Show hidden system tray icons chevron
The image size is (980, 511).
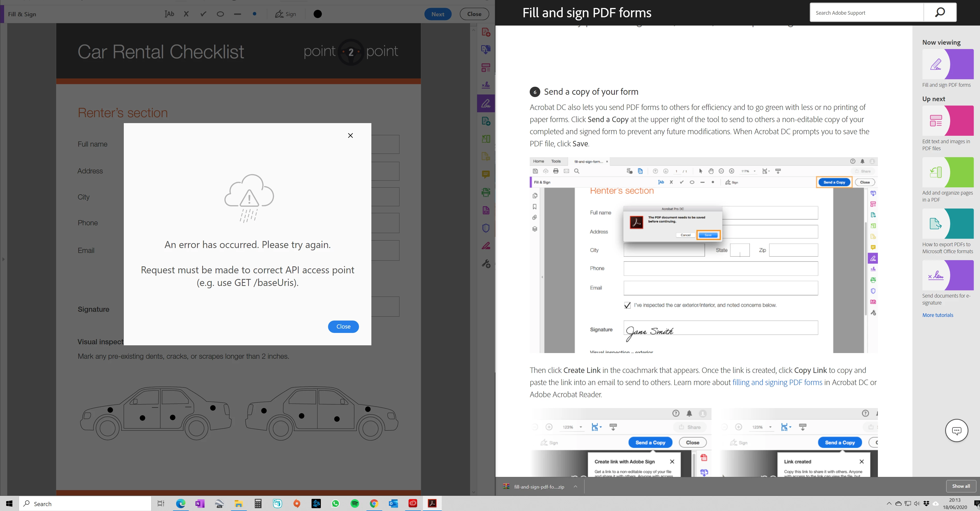pos(889,503)
